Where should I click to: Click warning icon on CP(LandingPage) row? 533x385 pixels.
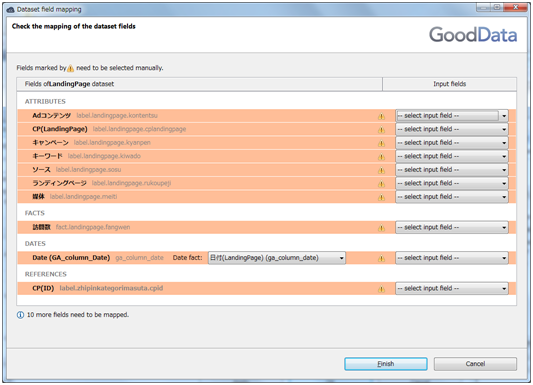tap(381, 129)
